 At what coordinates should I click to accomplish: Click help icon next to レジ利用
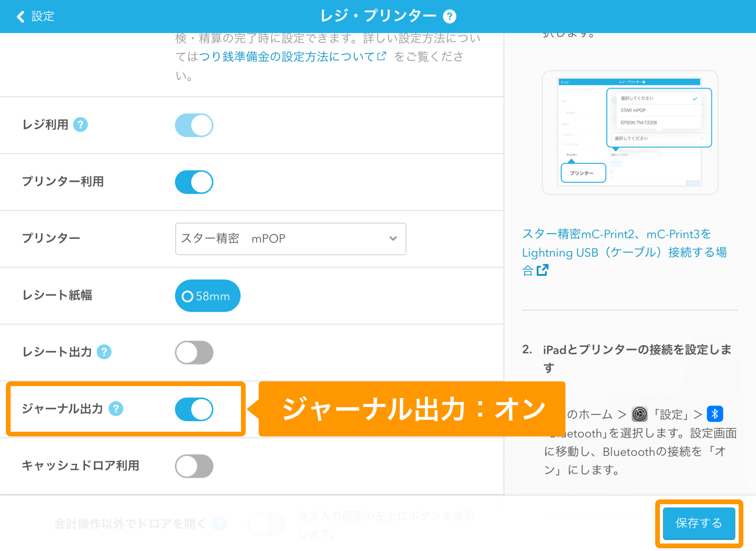pos(81,125)
